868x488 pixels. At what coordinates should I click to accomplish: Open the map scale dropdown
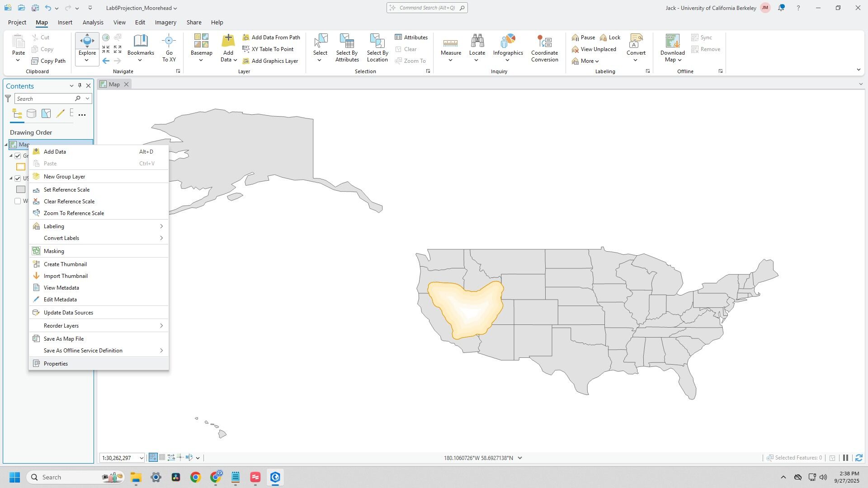point(141,458)
